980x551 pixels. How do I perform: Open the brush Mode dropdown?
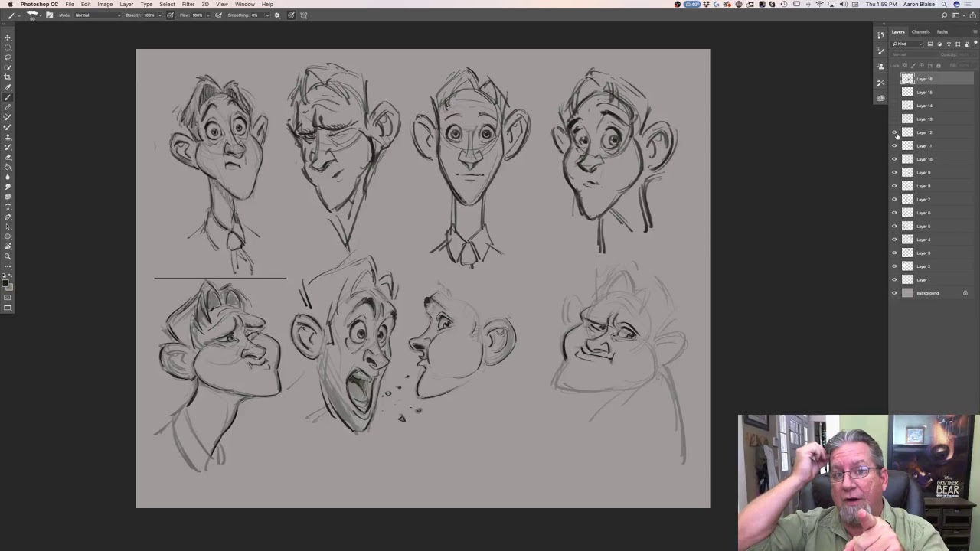[97, 15]
